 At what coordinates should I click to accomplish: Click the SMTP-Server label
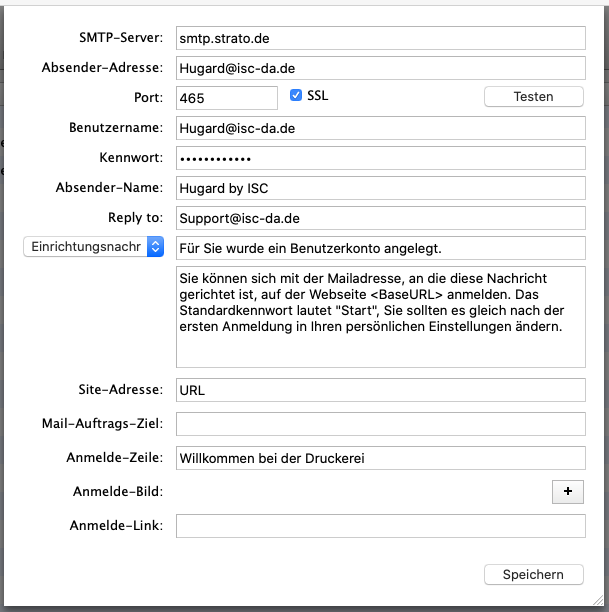[121, 37]
